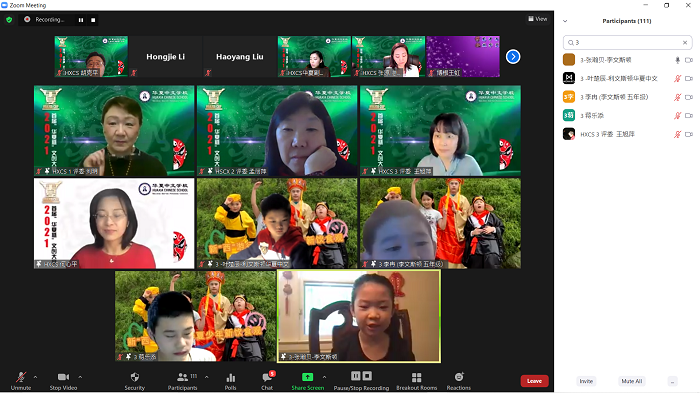700x393 pixels.
Task: Expand video options arrow beside Stop Video
Action: tap(80, 377)
